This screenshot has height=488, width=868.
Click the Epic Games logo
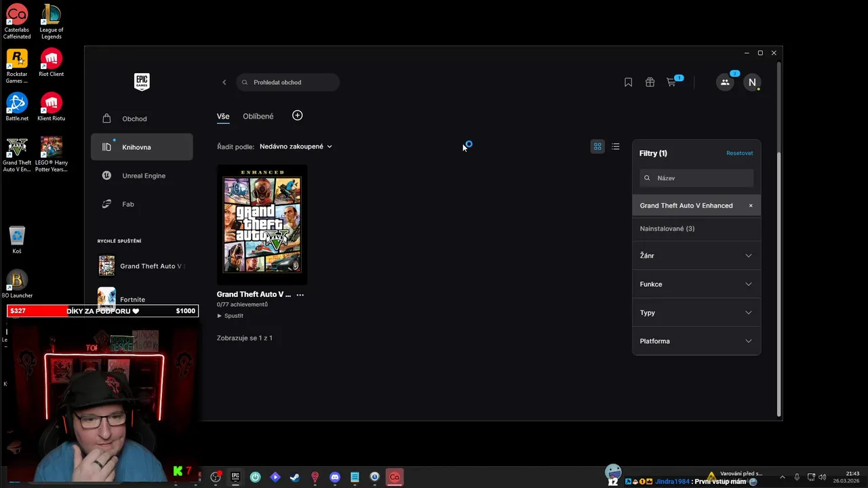tap(142, 82)
